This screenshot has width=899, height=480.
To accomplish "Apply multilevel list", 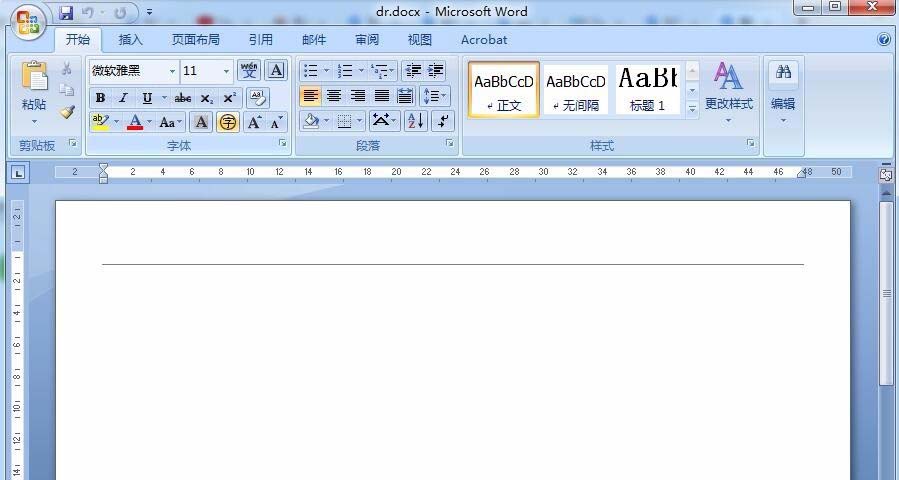I will pyautogui.click(x=380, y=71).
